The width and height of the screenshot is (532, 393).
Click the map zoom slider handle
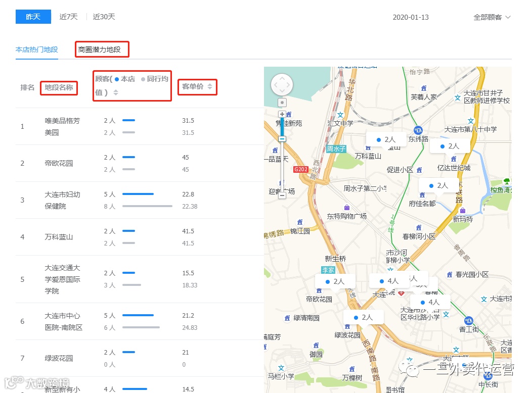click(x=282, y=139)
